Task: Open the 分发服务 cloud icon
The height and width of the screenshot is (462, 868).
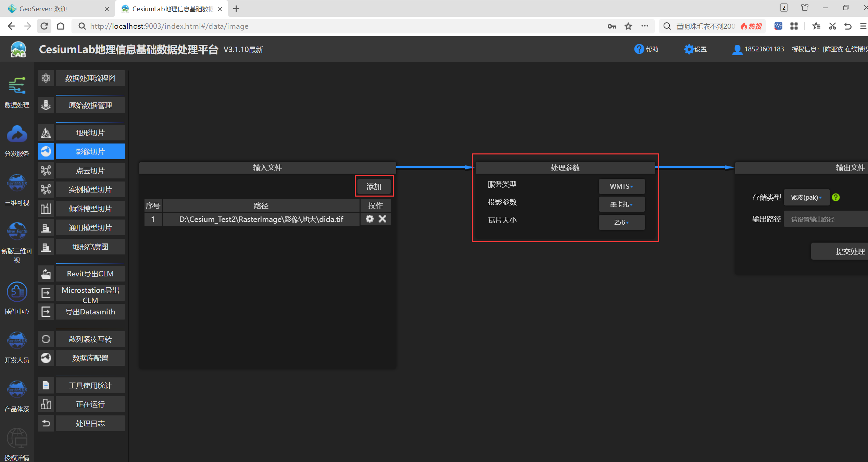Action: click(x=17, y=134)
